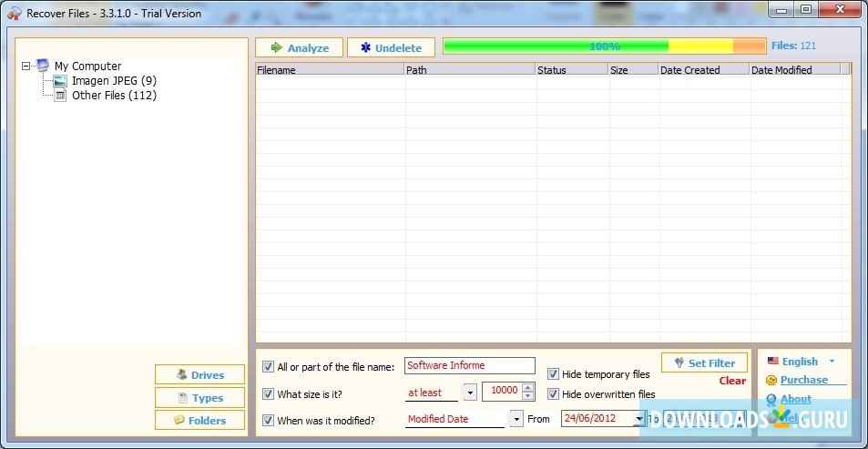Select Imagen JPEG (9) tree item
Image resolution: width=868 pixels, height=449 pixels.
coord(114,81)
